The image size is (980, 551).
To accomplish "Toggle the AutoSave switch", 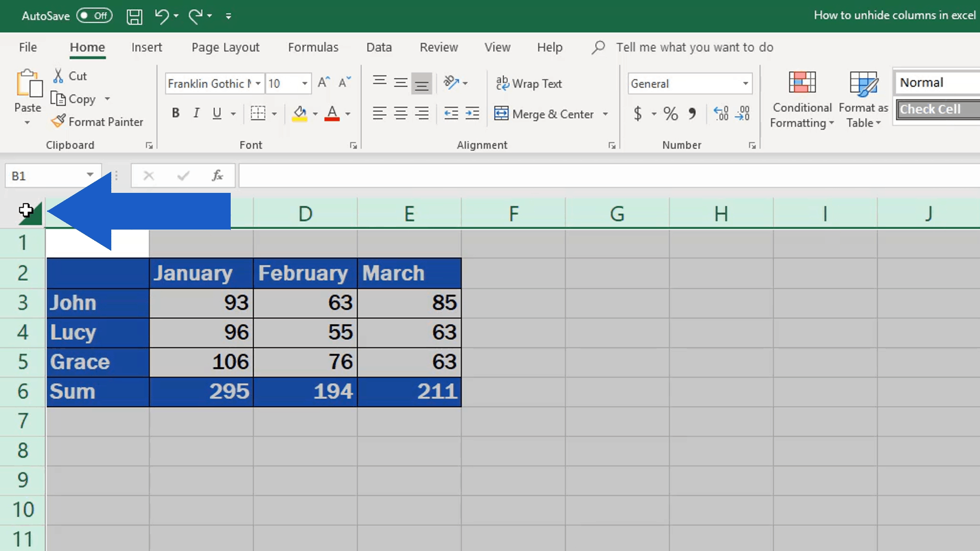I will point(94,16).
